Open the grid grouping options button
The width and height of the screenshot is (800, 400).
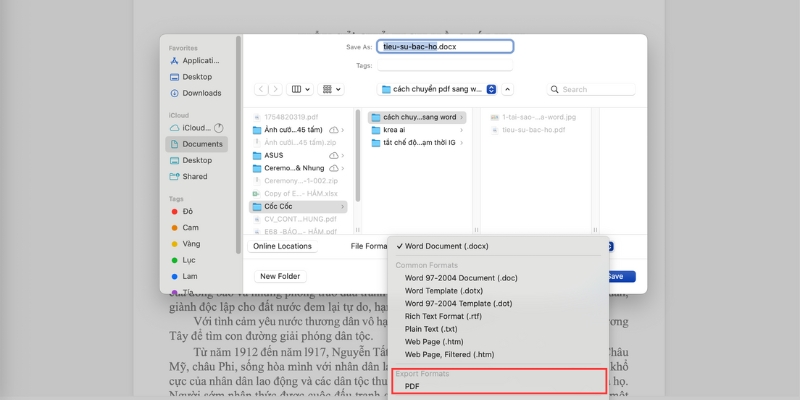click(x=332, y=89)
